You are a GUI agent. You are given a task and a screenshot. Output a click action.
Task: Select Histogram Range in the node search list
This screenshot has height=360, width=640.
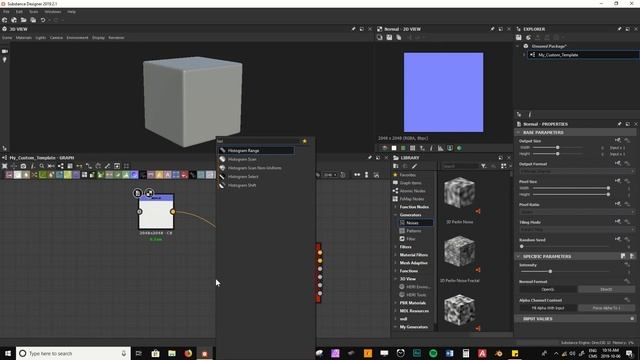[255, 151]
